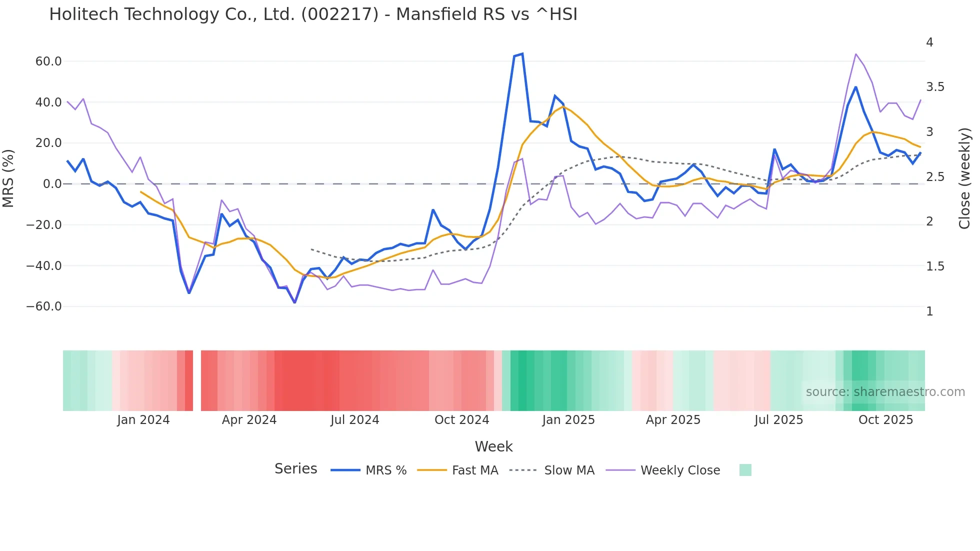Click the 'Oct 2024' x-axis label
Viewport: 980px width, 551px height.
pyautogui.click(x=461, y=420)
